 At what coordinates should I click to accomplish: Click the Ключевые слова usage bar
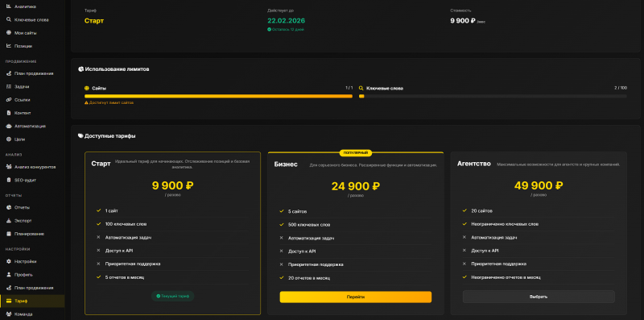493,96
